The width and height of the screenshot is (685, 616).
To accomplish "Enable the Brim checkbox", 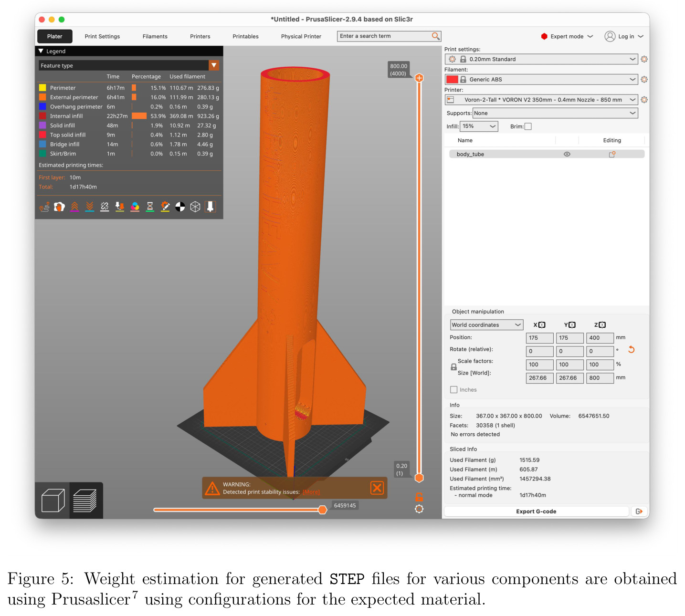I will click(528, 126).
